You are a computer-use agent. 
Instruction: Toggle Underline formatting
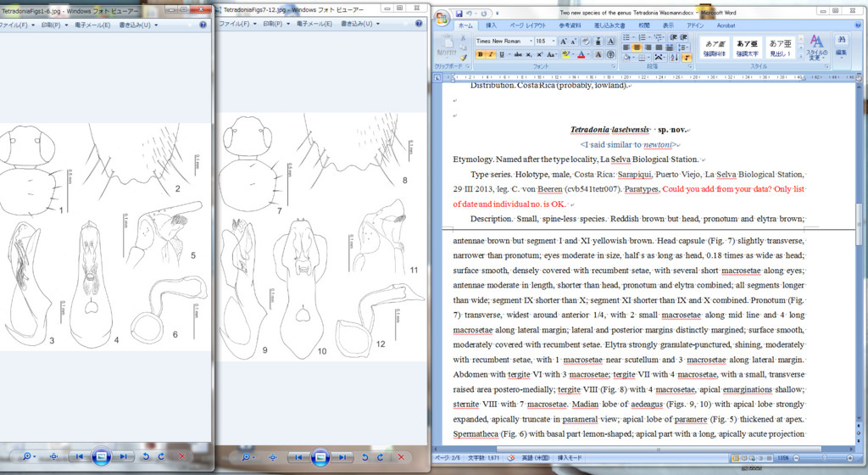click(502, 54)
